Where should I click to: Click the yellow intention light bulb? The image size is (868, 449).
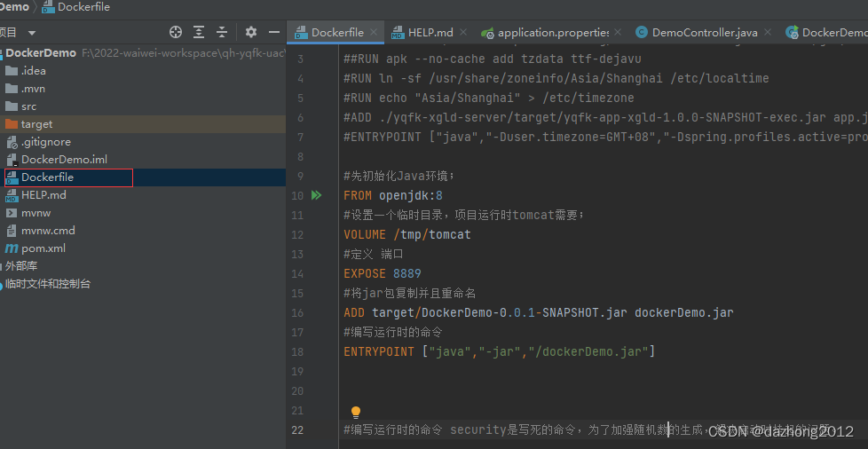pyautogui.click(x=356, y=412)
